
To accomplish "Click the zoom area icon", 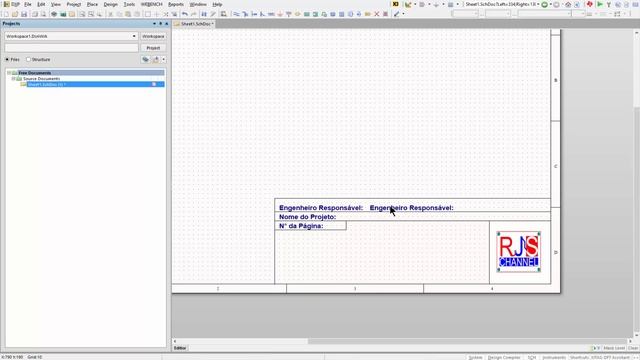I will pyautogui.click(x=91, y=14).
